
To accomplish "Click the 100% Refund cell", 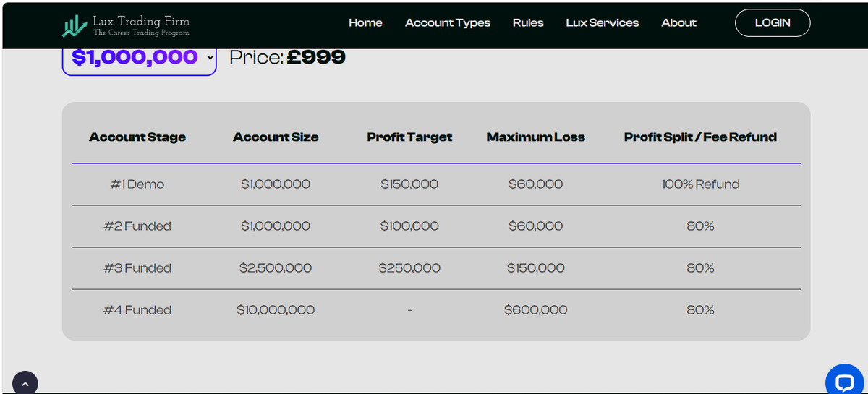I will coord(700,184).
